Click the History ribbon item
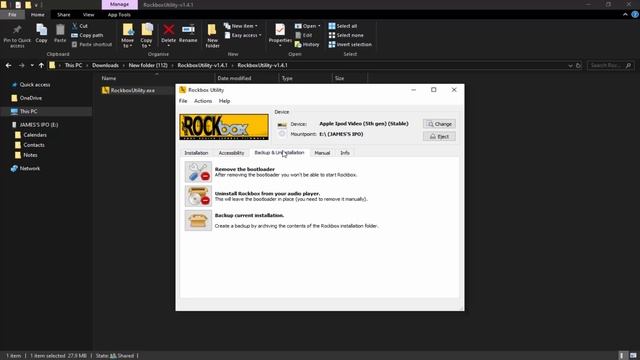This screenshot has height=360, width=640. (307, 44)
